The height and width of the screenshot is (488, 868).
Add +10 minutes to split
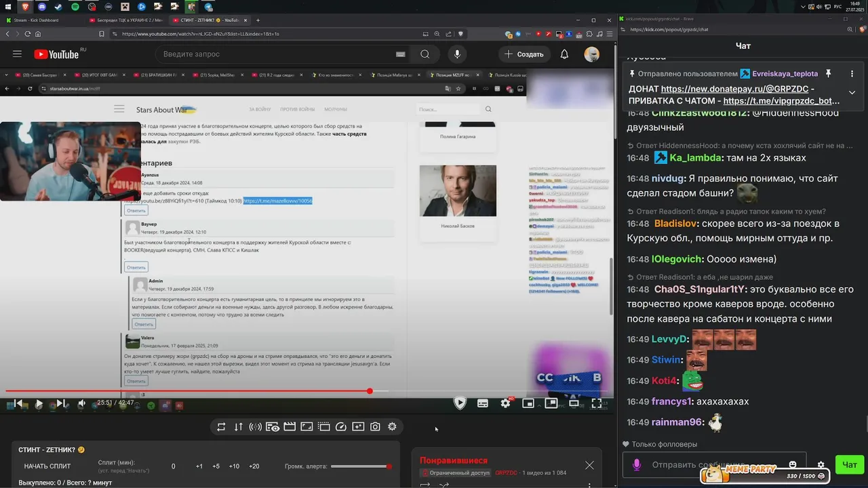234,466
